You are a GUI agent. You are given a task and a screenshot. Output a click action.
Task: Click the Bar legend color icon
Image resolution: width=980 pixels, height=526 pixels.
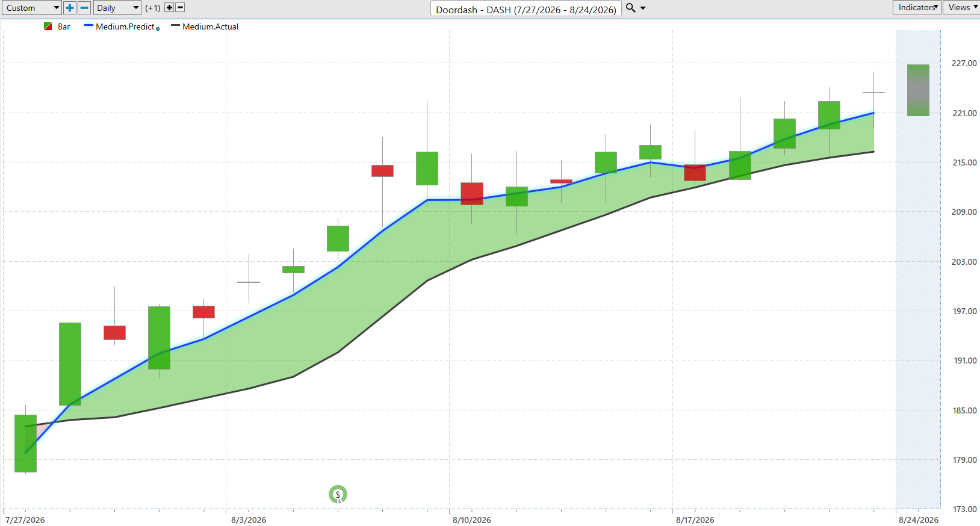[x=48, y=26]
